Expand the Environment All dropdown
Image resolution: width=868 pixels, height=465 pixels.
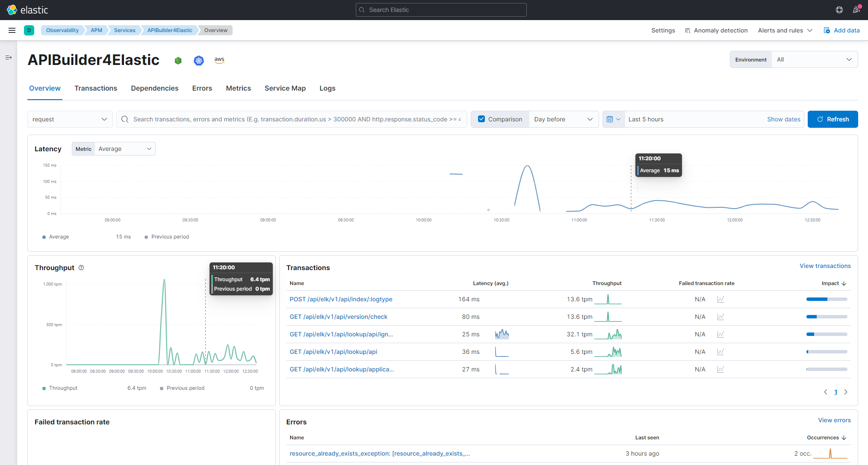point(814,59)
